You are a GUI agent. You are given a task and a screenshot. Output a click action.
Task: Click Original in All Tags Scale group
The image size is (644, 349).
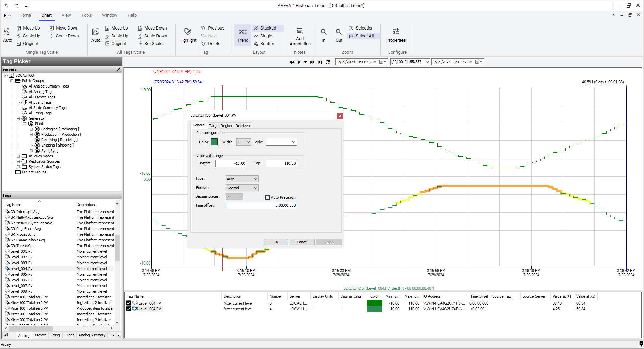point(115,44)
